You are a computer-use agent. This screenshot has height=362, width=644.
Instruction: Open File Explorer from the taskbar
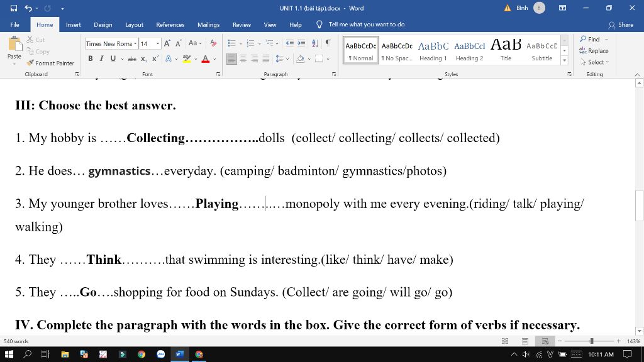[x=65, y=354]
